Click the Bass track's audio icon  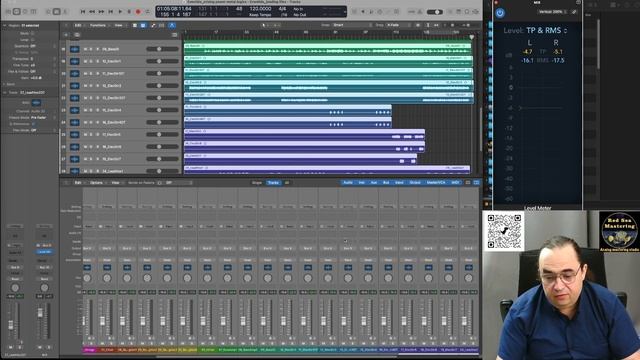click(x=74, y=49)
